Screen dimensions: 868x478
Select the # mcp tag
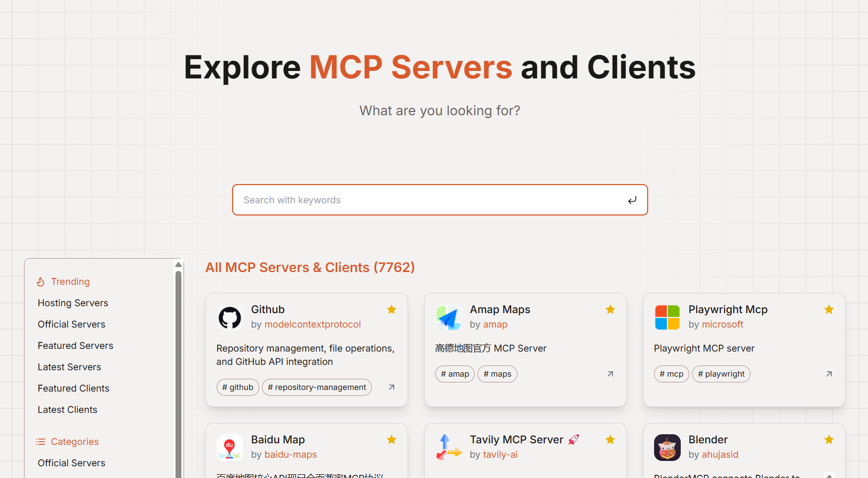(x=672, y=374)
